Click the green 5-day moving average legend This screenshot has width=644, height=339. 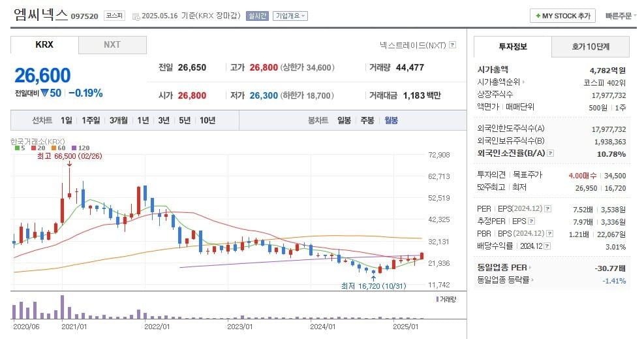20,148
